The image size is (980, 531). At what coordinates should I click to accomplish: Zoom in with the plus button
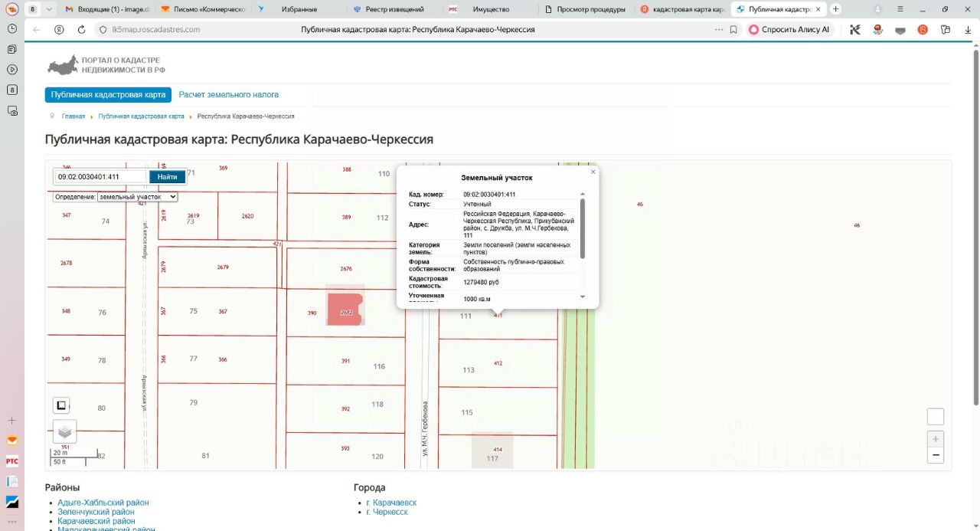(935, 439)
